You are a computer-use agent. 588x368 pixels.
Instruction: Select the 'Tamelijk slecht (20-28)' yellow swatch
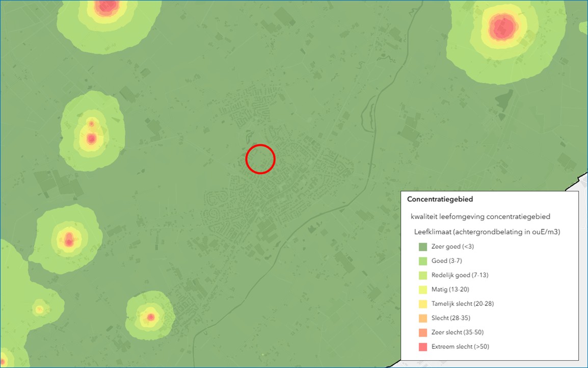coord(422,304)
